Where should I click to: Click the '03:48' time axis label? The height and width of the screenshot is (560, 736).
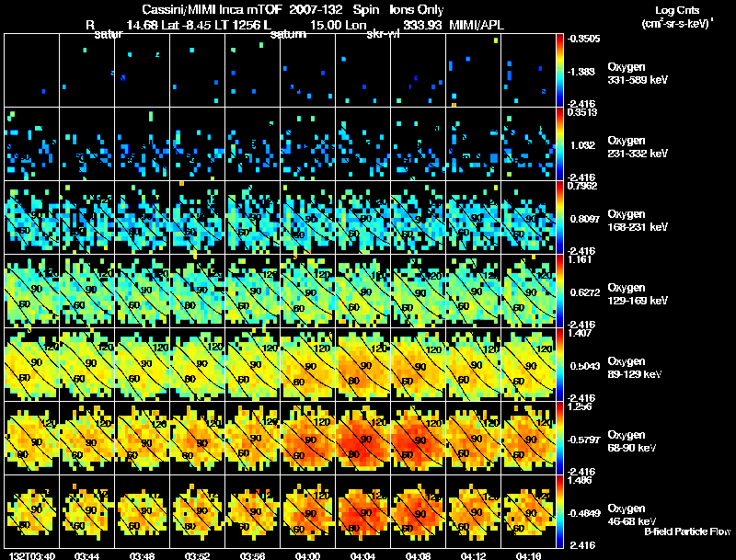point(142,556)
